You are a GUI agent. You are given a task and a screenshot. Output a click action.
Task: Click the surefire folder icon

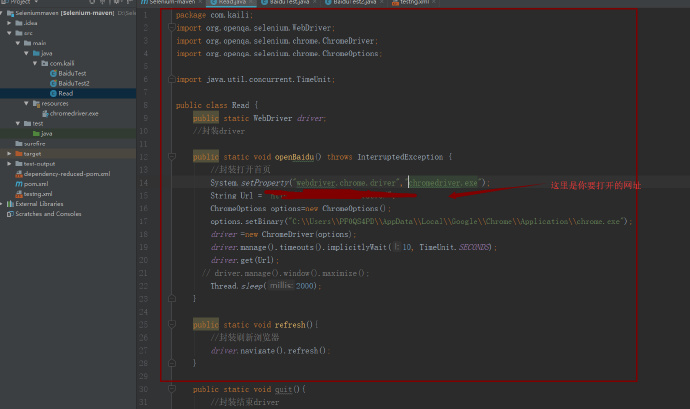(x=19, y=144)
